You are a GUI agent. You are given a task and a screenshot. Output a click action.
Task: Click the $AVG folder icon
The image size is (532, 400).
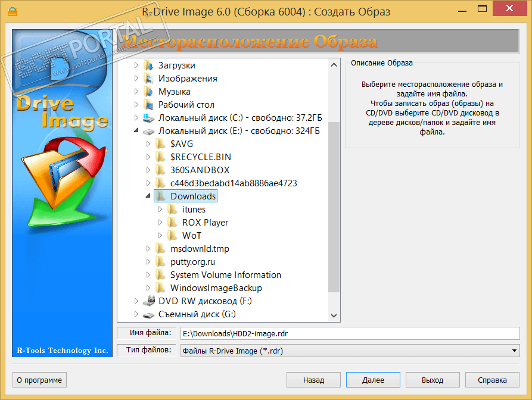point(160,143)
